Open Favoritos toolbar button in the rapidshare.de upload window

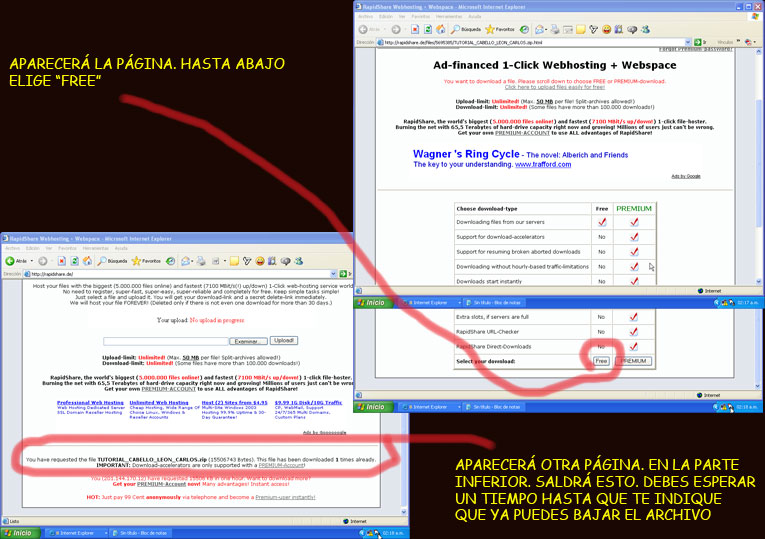click(146, 261)
